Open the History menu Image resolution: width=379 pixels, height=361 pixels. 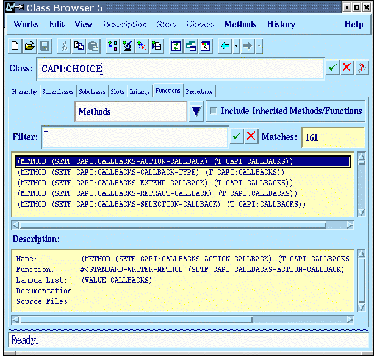click(281, 24)
